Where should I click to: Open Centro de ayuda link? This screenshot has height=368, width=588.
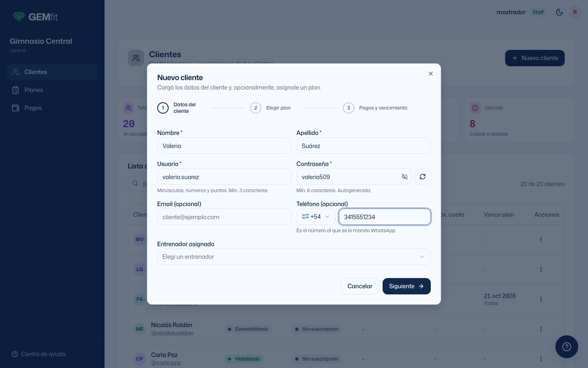[x=39, y=354]
